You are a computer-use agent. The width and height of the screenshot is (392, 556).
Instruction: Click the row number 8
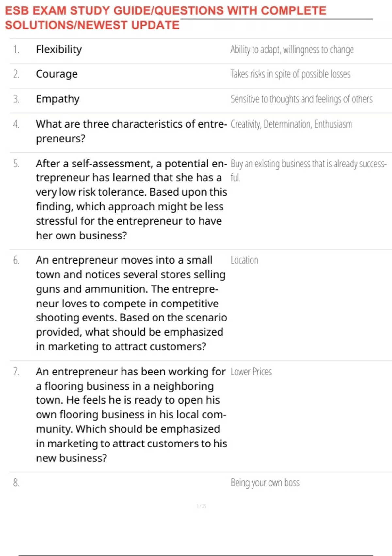pos(16,483)
